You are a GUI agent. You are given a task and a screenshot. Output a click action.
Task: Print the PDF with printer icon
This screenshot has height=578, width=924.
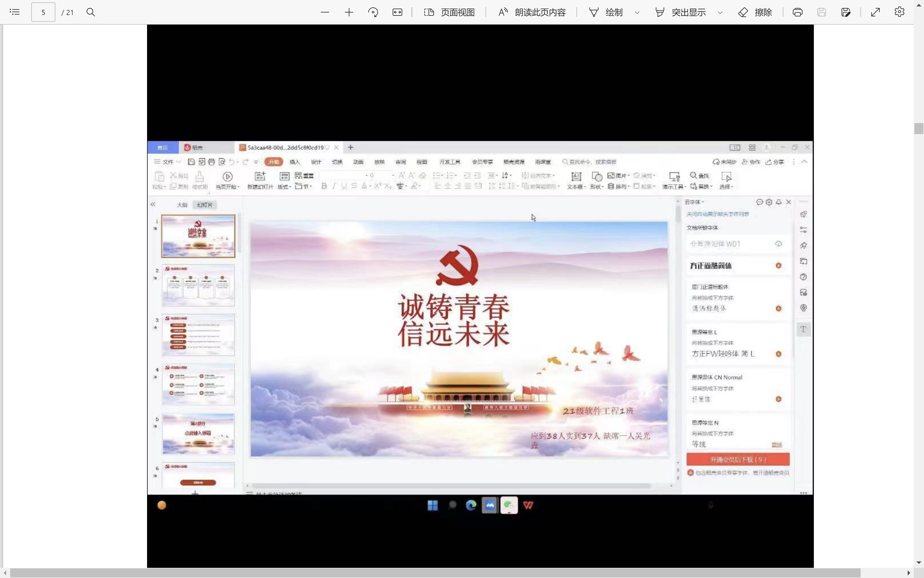[x=797, y=12]
